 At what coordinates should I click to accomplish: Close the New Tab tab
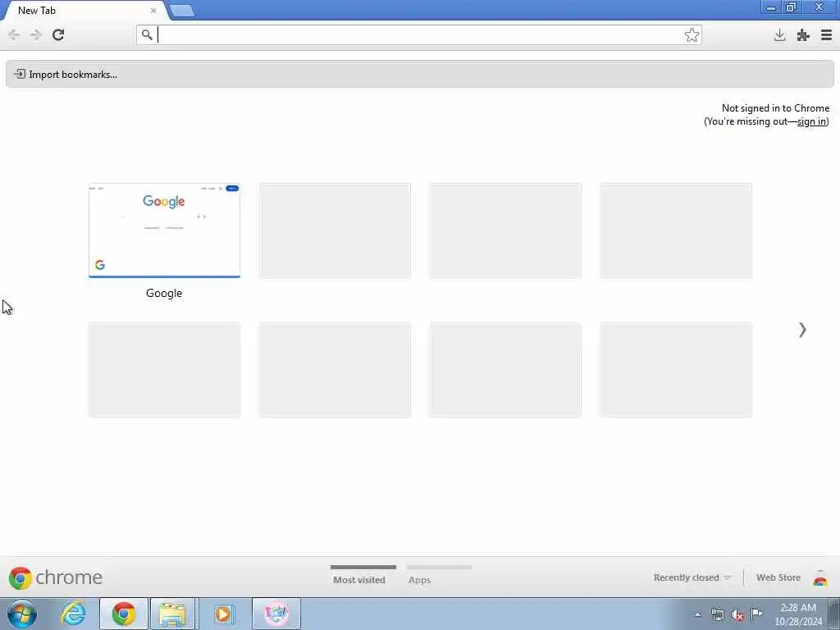(153, 10)
